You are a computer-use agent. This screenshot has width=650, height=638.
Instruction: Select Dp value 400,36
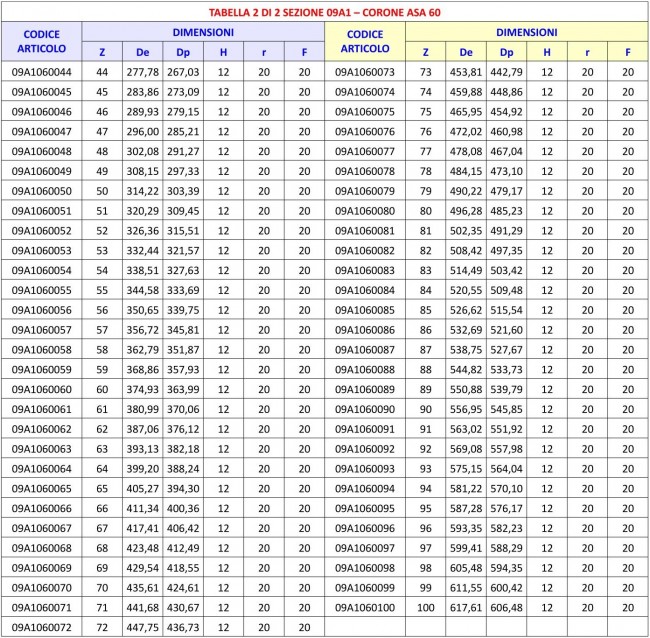(183, 508)
